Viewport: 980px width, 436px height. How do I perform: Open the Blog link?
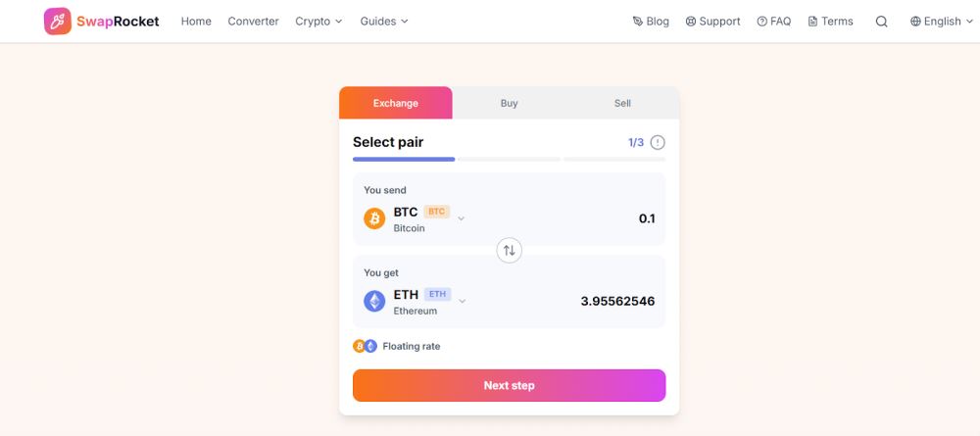(651, 22)
